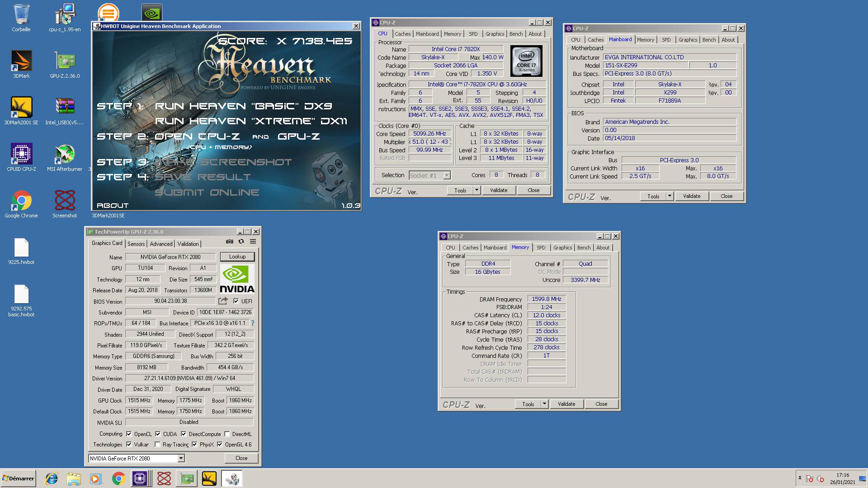Expand Tools arrow in CPU-Z Mainboard window
Image resolution: width=868 pixels, height=488 pixels.
(x=669, y=196)
